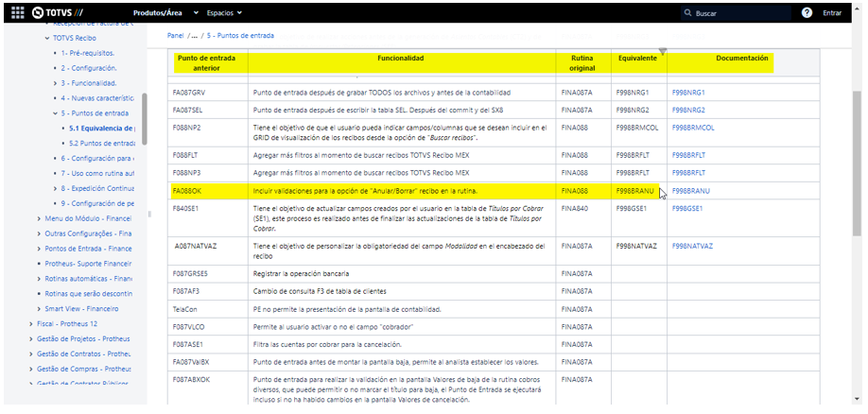Open 9 - Configuración de permisos page
This screenshot has width=868, height=414.
tap(97, 203)
